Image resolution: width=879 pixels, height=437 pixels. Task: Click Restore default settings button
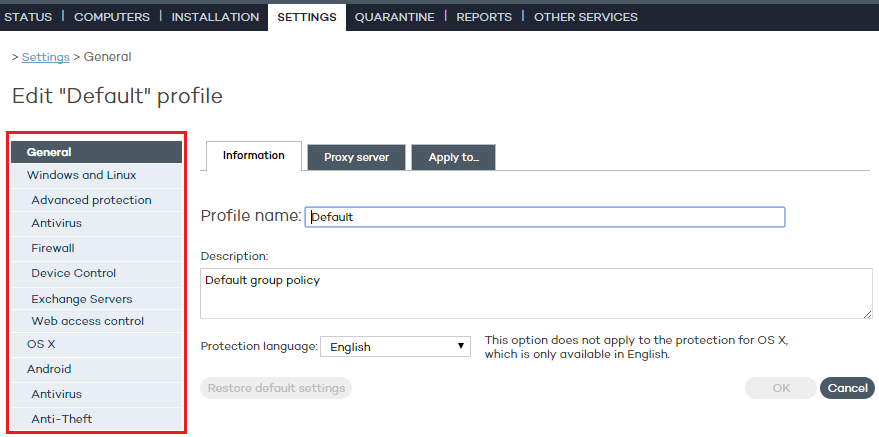pyautogui.click(x=276, y=388)
